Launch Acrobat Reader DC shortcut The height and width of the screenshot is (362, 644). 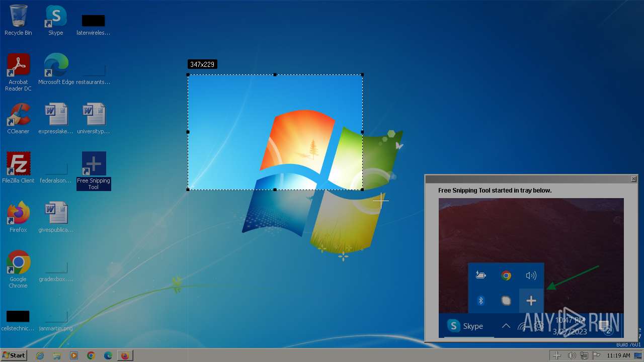pyautogui.click(x=18, y=72)
